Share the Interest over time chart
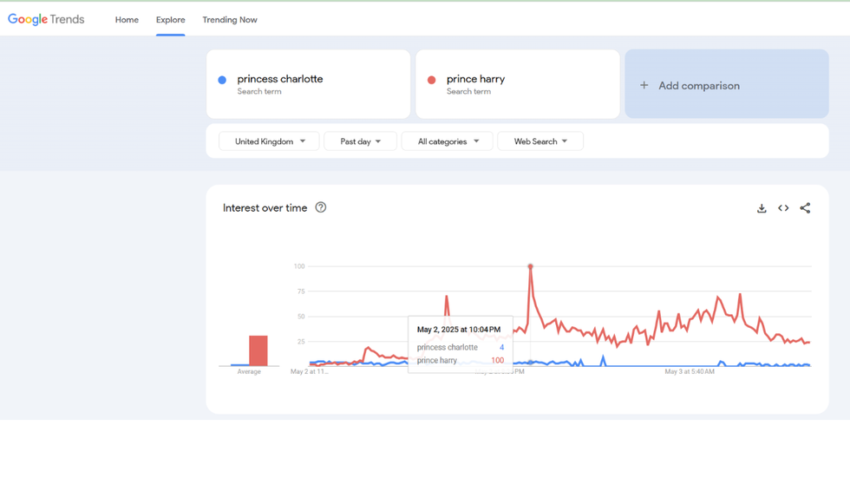The image size is (850, 504). tap(805, 208)
